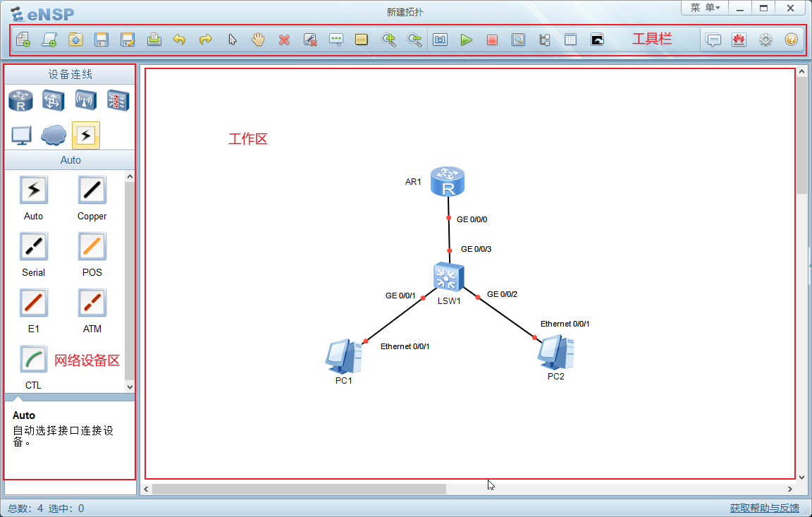Open settings with the gear icon
Viewport: 812px width, 517px height.
[765, 39]
